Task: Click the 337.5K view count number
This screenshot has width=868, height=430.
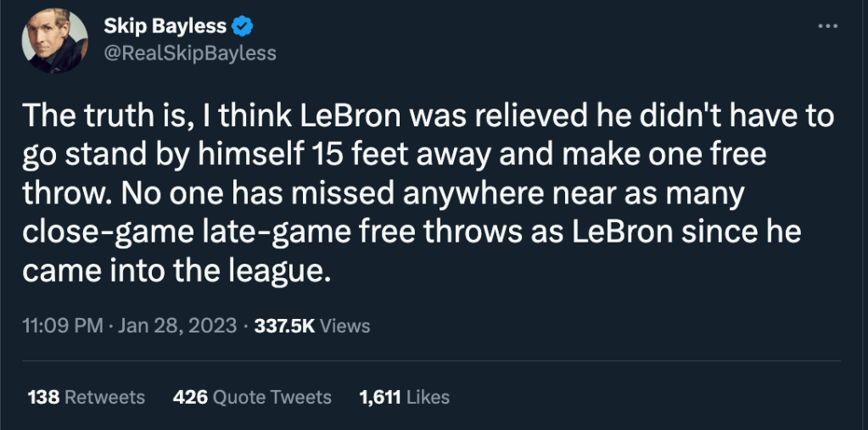Action: pos(283,326)
